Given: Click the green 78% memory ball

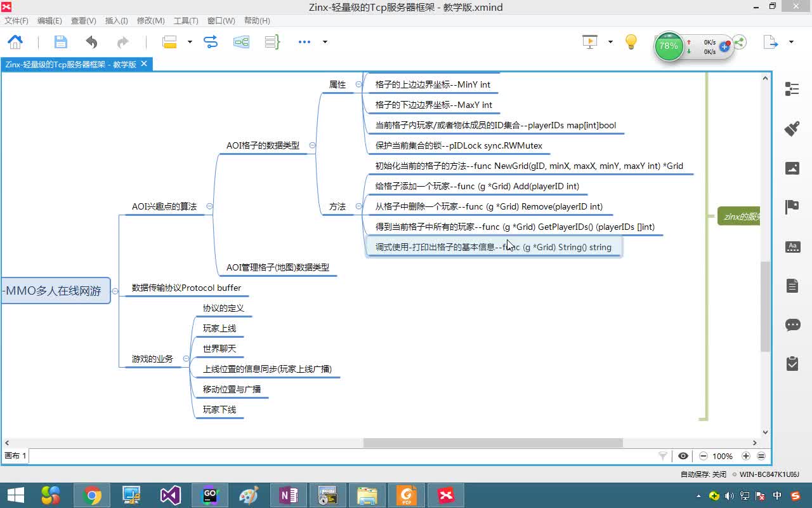Looking at the screenshot, I should (669, 46).
